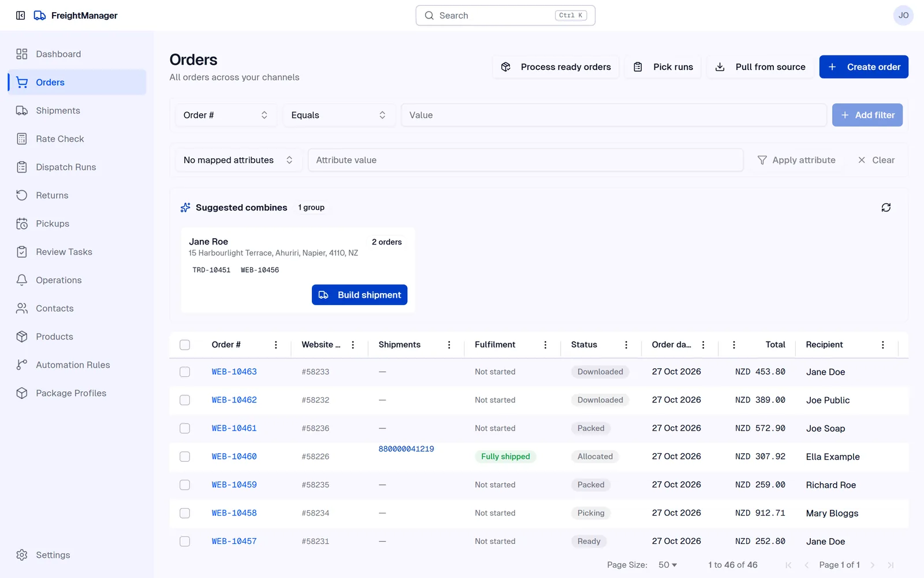924x578 pixels.
Task: Click the filter Value input field
Action: tap(613, 115)
